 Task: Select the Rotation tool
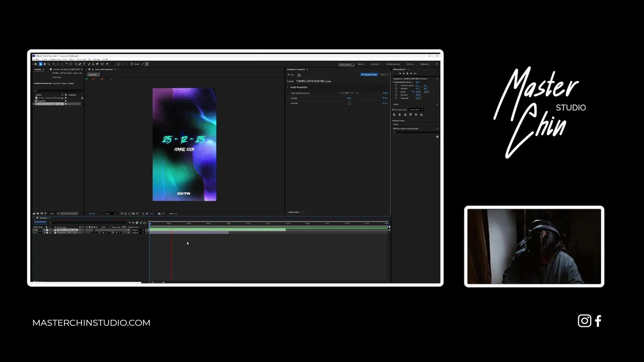[x=67, y=64]
